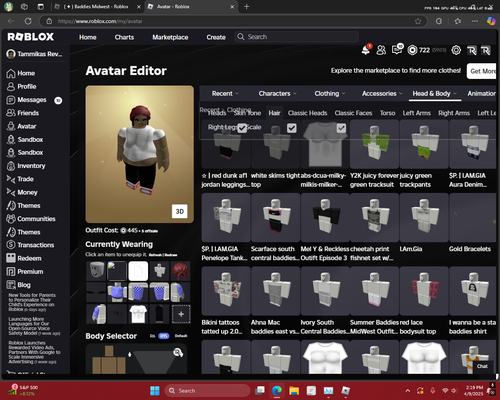Expand the Clothing dropdown tab

[x=330, y=94]
